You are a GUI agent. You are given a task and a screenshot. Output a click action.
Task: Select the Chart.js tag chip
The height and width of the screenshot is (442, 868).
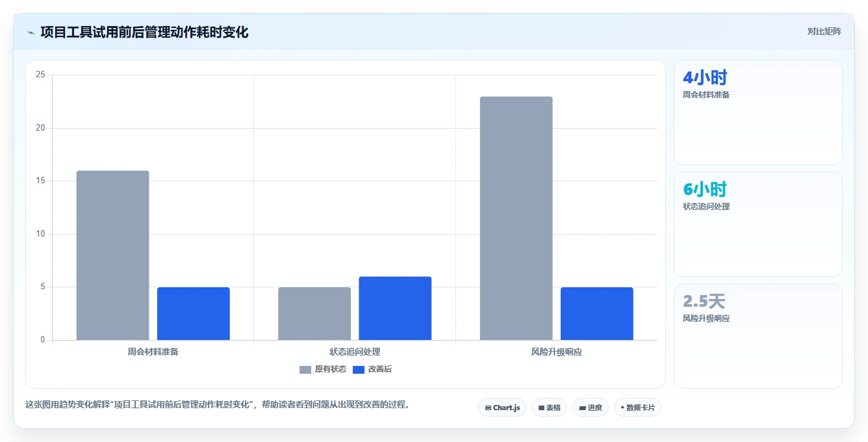pos(502,408)
